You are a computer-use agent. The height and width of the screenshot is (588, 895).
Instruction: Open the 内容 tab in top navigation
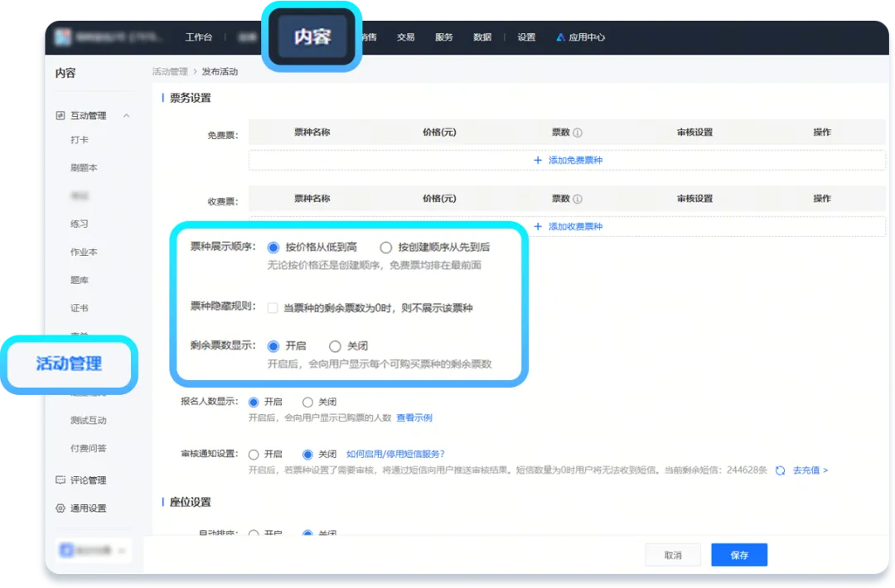pyautogui.click(x=312, y=37)
